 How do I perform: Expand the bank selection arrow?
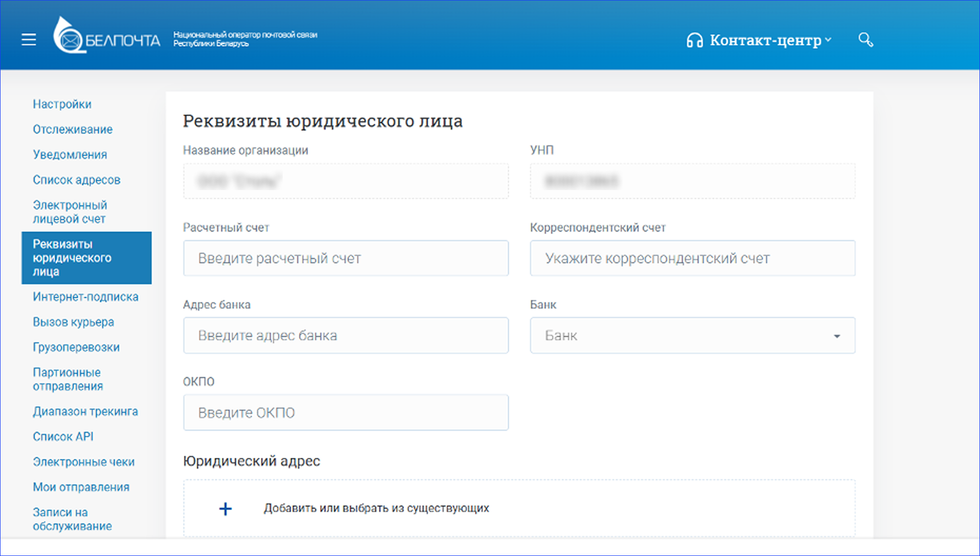pos(837,336)
